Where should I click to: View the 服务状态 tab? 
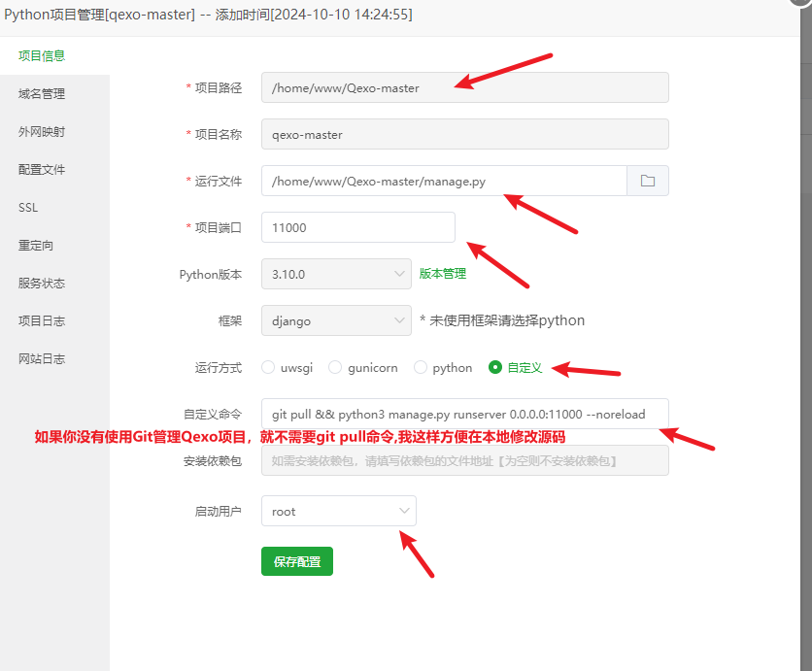42,283
